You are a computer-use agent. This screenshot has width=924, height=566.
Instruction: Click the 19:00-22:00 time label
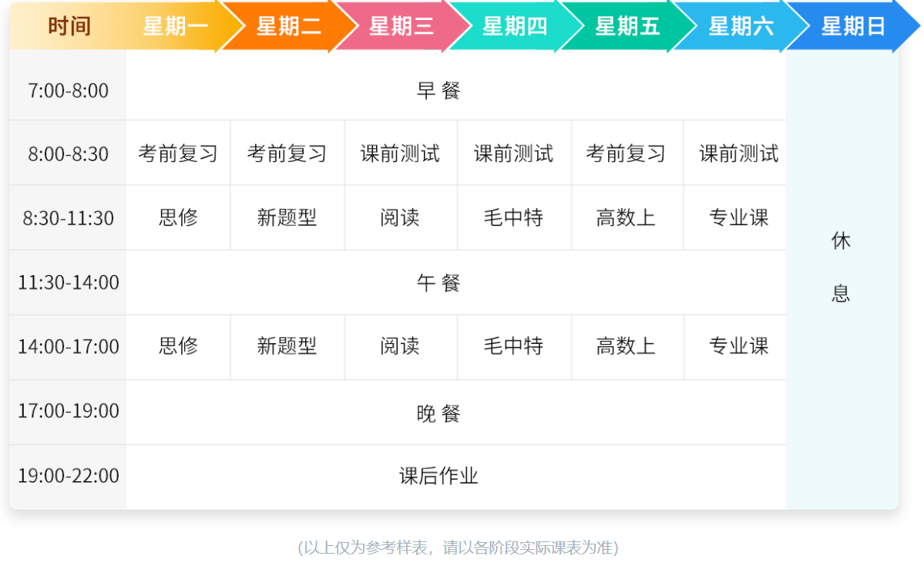(69, 476)
